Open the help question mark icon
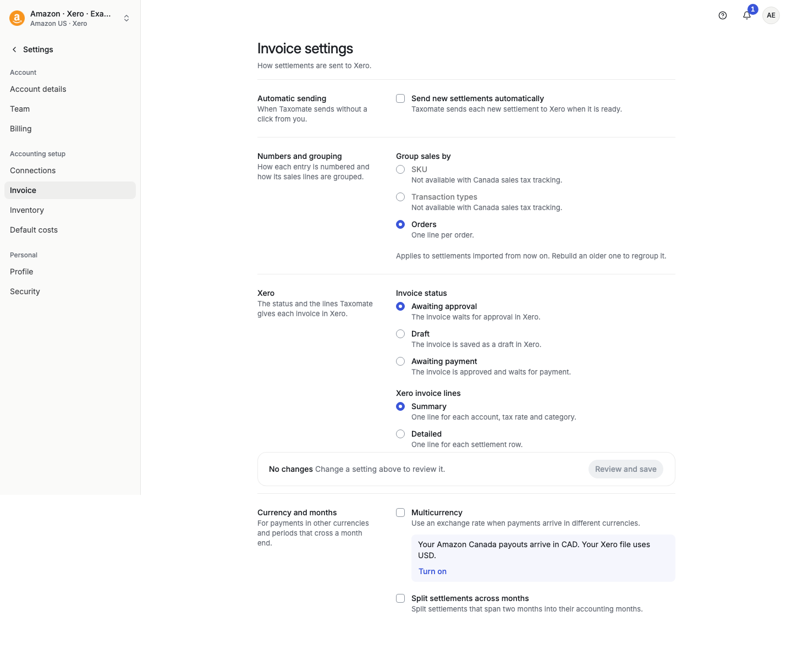Image resolution: width=792 pixels, height=672 pixels. click(723, 15)
